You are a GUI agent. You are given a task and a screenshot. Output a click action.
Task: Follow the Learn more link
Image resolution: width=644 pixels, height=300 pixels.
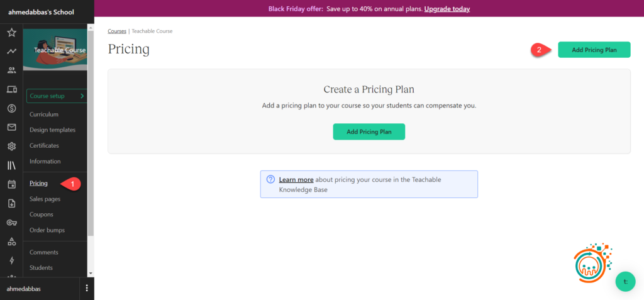pyautogui.click(x=296, y=180)
